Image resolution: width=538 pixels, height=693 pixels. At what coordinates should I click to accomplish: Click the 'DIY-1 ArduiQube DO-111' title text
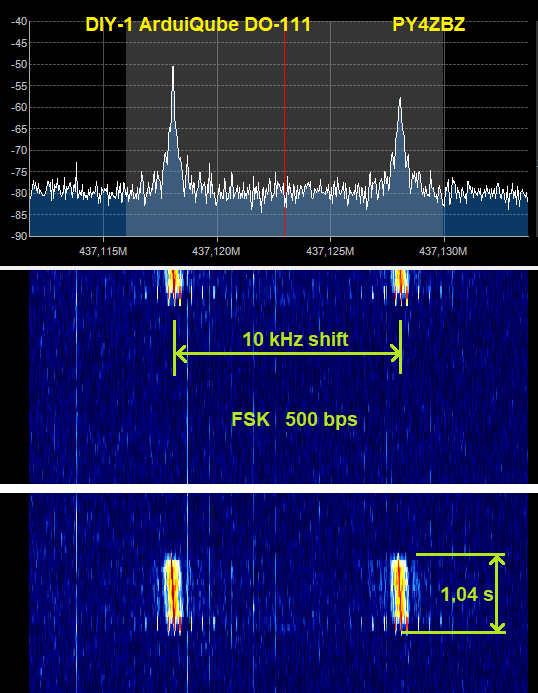(198, 24)
